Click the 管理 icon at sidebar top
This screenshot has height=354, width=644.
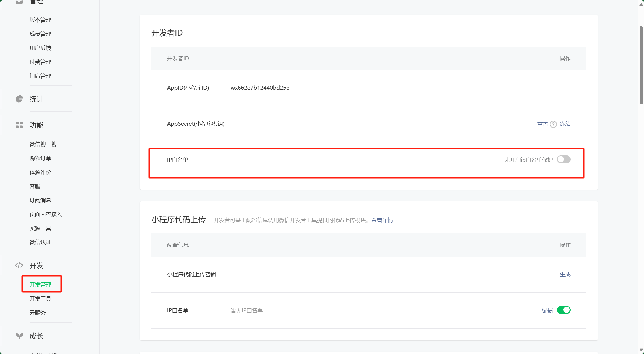pyautogui.click(x=19, y=2)
